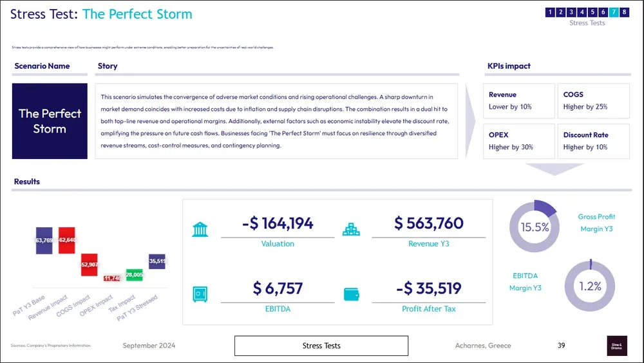
Task: Select the Revenue Lower by 10% card
Action: pyautogui.click(x=519, y=100)
